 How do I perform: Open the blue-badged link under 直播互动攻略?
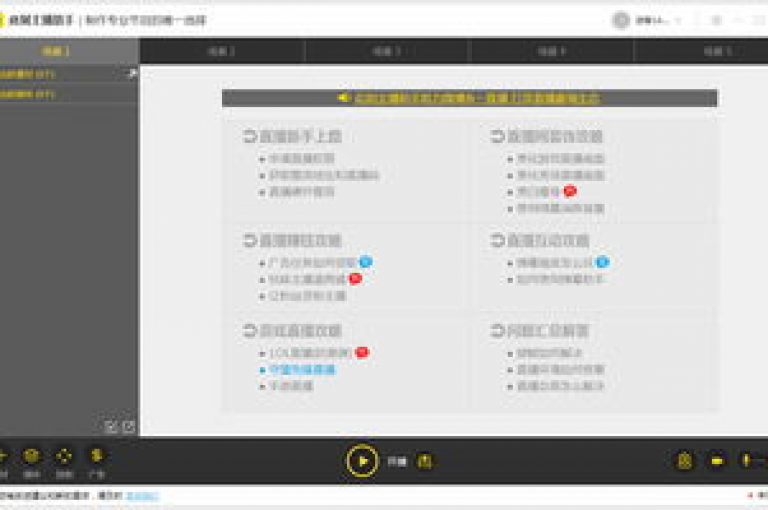click(x=555, y=263)
